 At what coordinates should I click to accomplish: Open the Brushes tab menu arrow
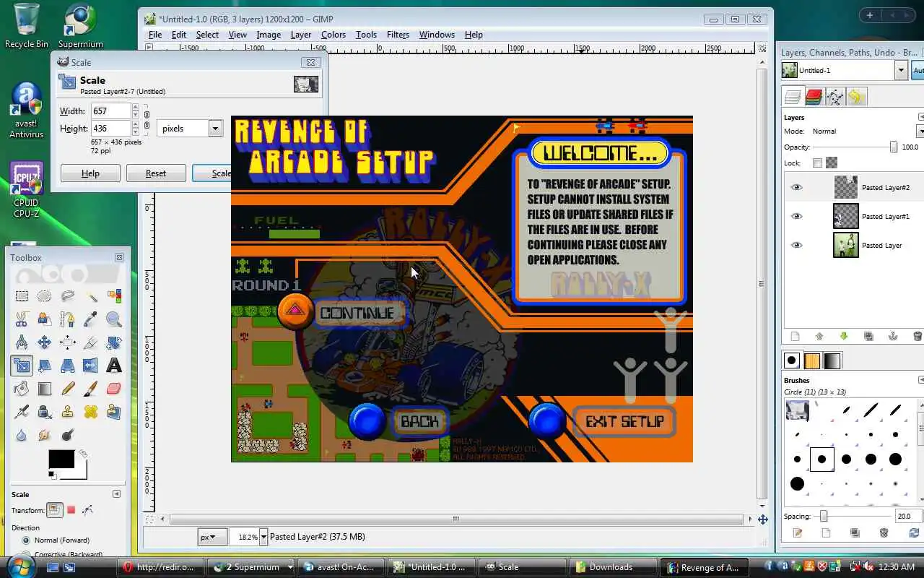(921, 380)
